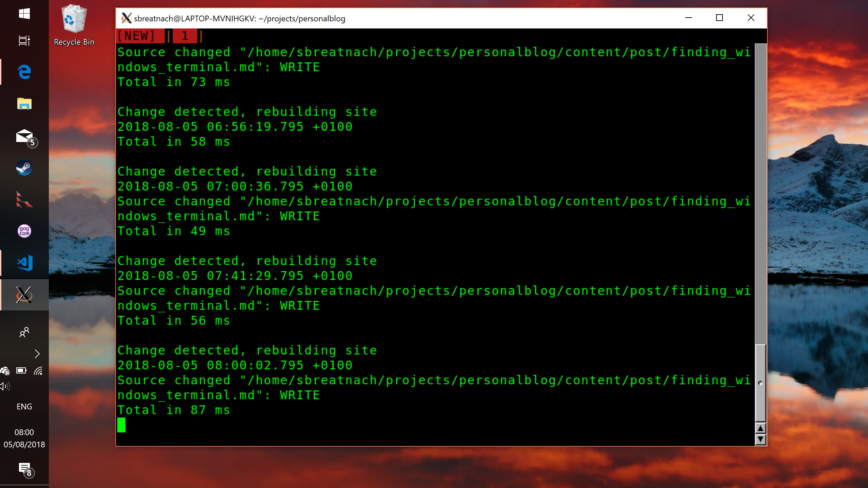Expand the taskbar hidden icons chevron
Viewport: 868px width, 488px height.
point(37,353)
